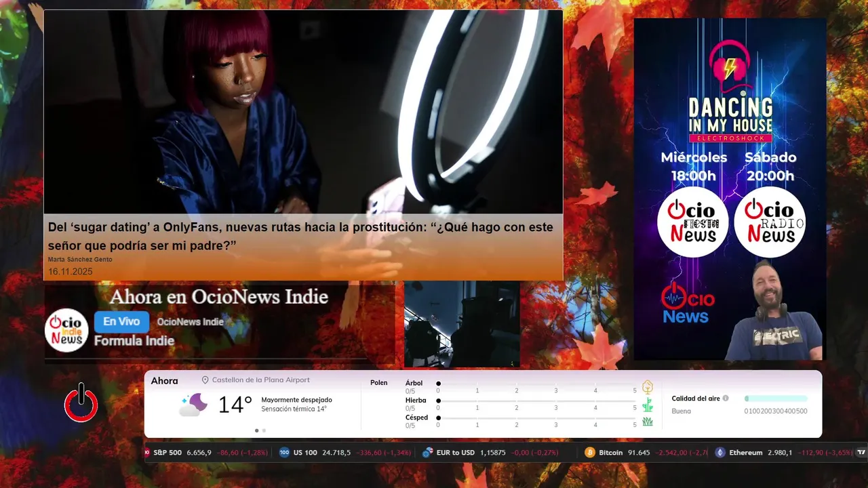
Task: Click the dark studio webcam thumbnail
Action: (462, 325)
